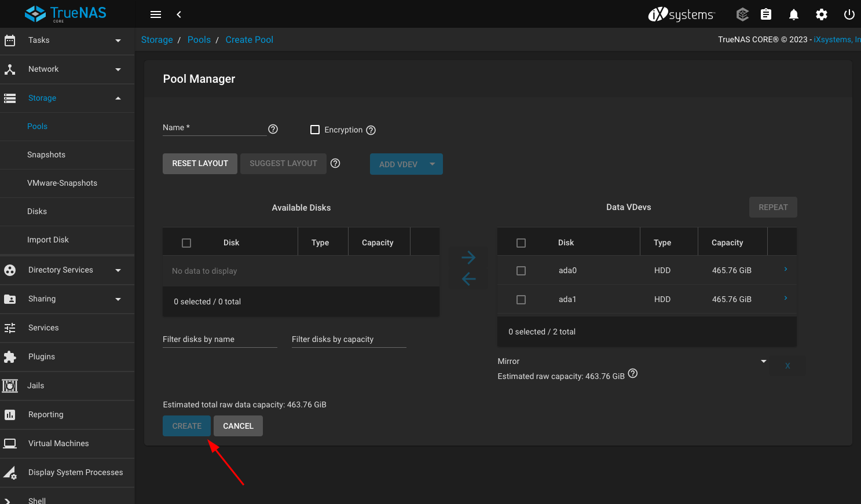Check the ada0 disk checkbox
This screenshot has height=504, width=861.
tap(521, 271)
